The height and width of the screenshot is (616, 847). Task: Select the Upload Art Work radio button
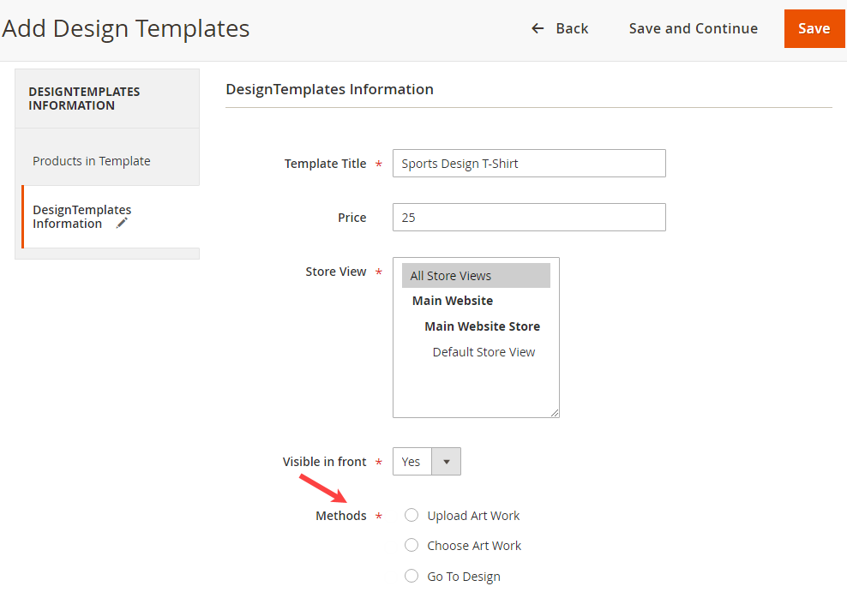coord(411,515)
